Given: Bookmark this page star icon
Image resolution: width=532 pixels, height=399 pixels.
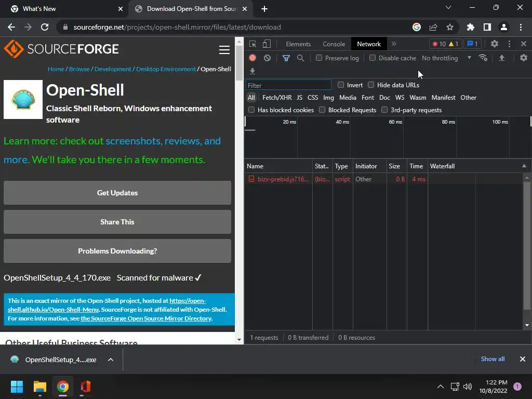Looking at the screenshot, I should point(450,27).
